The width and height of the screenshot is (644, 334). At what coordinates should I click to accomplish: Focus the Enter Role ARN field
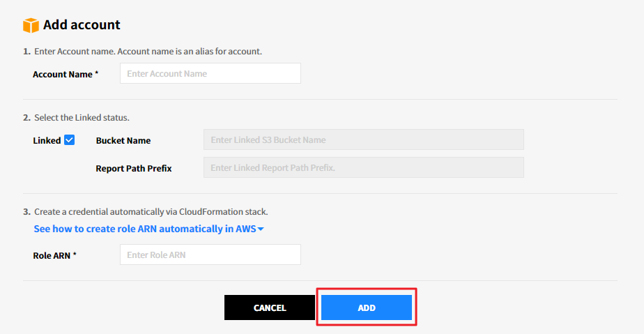click(x=210, y=255)
